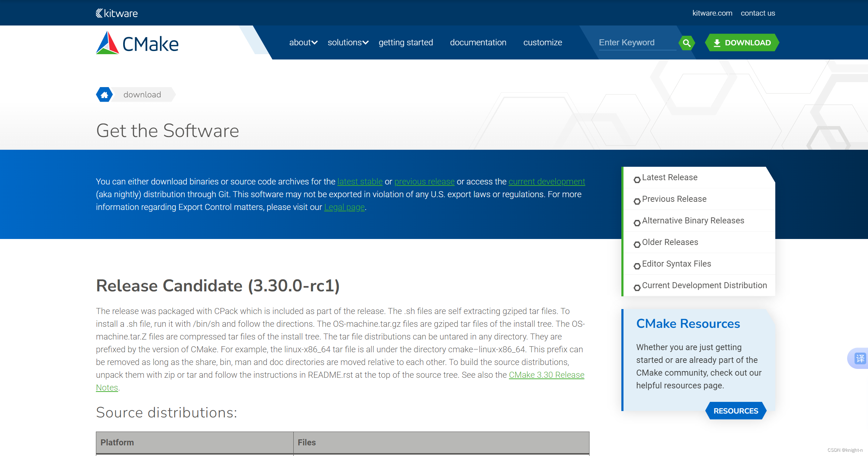Open the CMake 3.30 Release Notes link

(x=546, y=375)
